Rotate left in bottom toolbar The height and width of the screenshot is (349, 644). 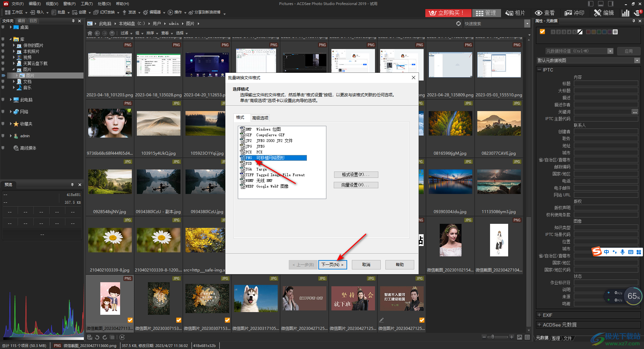[x=97, y=337]
